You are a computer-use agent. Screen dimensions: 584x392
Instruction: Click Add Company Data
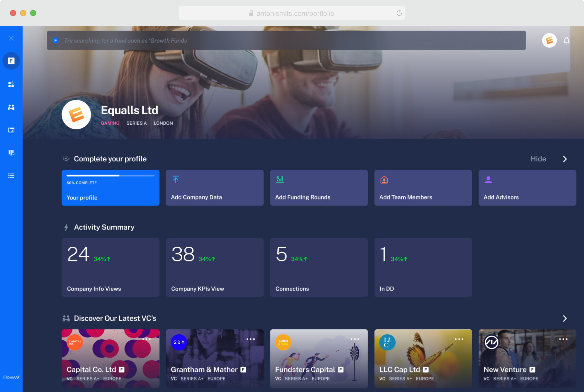(196, 197)
